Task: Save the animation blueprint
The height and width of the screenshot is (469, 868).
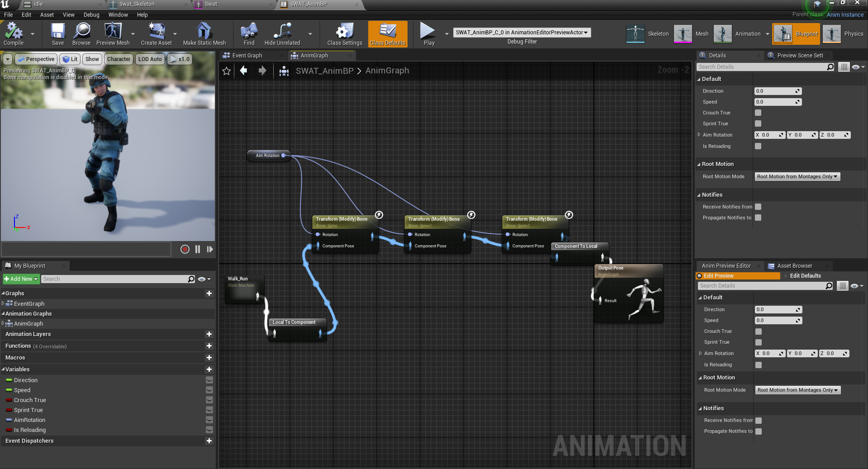Action: (58, 34)
